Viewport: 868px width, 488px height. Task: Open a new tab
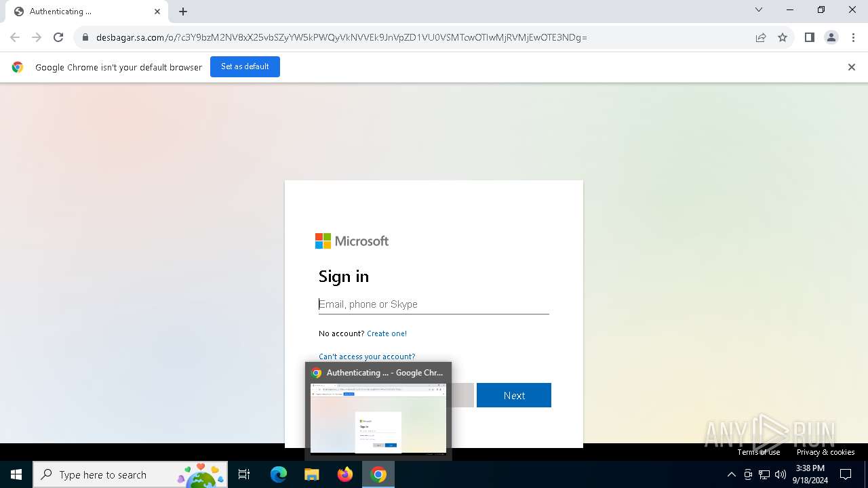tap(183, 12)
